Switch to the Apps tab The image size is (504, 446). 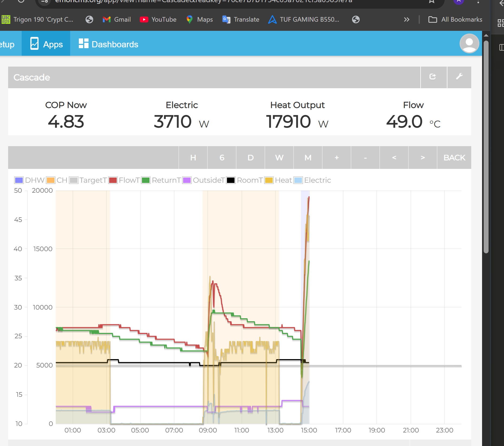click(x=46, y=44)
